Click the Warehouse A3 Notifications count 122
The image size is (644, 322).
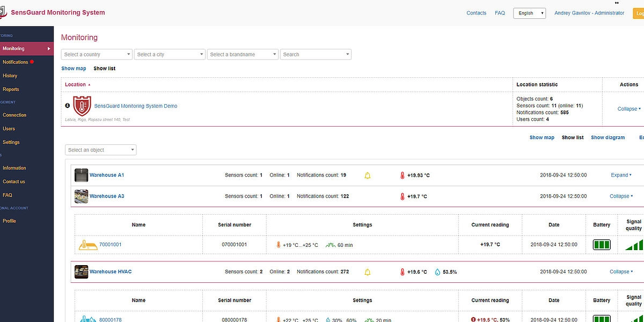[323, 196]
